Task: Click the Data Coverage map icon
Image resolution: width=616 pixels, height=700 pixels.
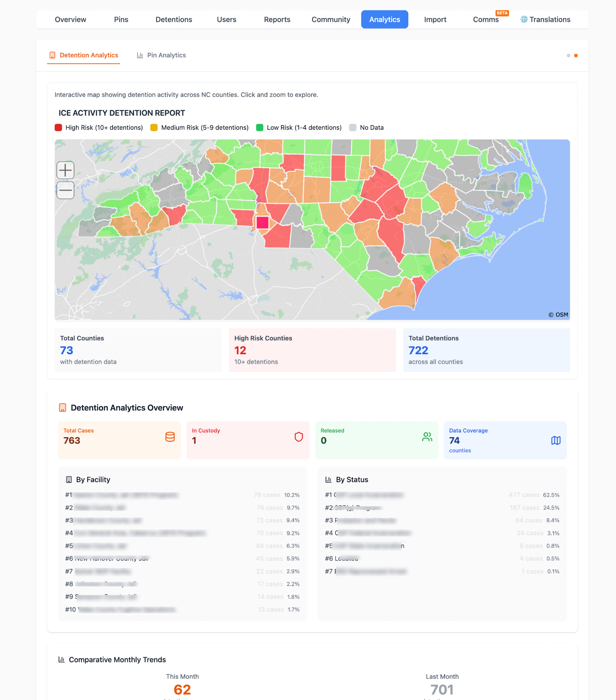Action: (x=556, y=440)
